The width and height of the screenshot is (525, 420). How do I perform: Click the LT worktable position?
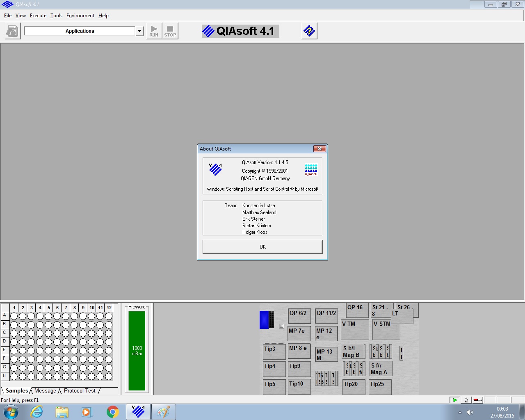402,316
